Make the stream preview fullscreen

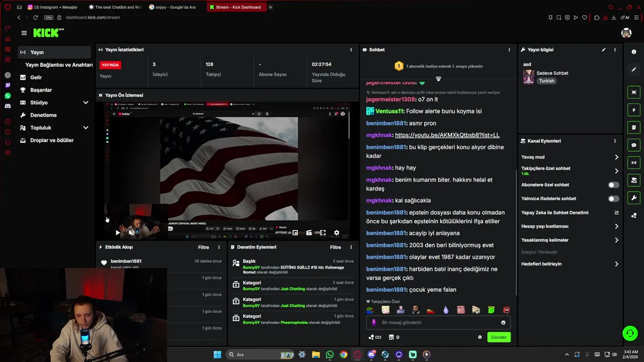tap(323, 233)
